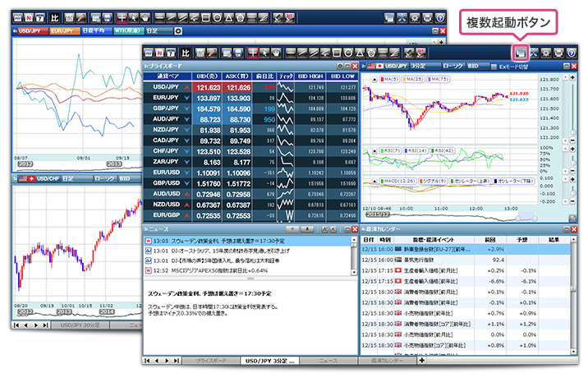The image size is (588, 378).
Task: Toggle the RSI(7) indicator legend
Action: click(x=390, y=150)
